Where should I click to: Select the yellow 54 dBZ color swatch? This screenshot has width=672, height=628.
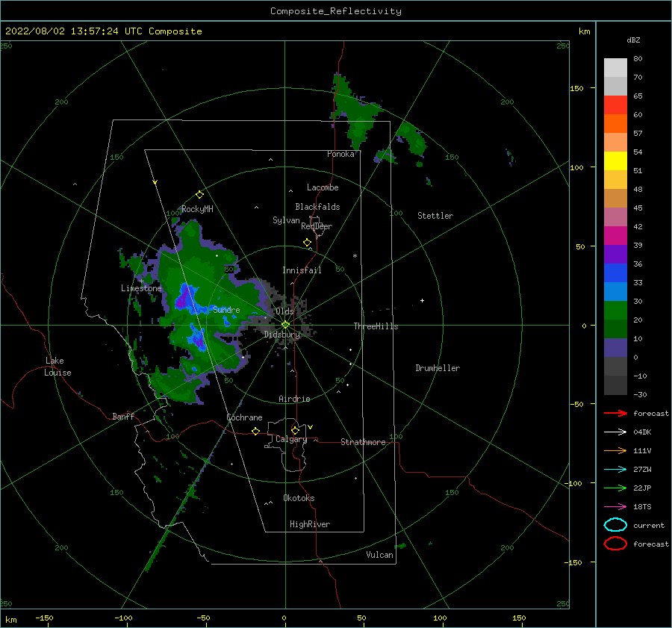tap(615, 161)
